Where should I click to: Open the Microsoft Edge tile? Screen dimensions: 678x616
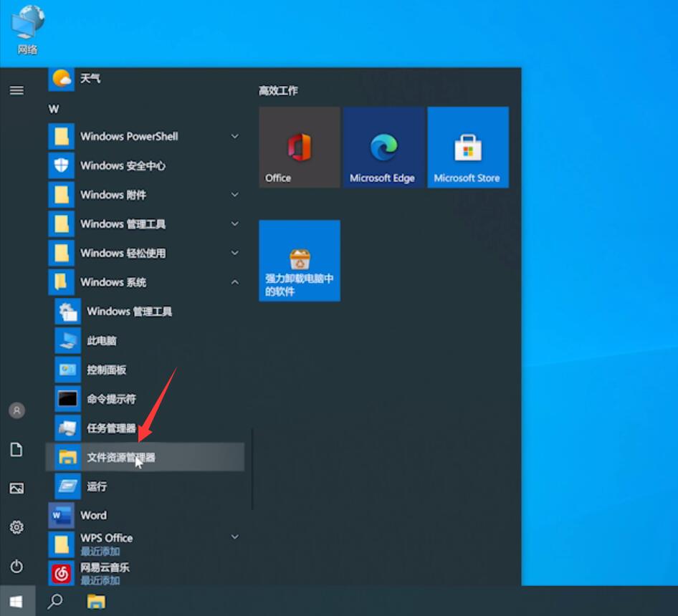(x=384, y=148)
